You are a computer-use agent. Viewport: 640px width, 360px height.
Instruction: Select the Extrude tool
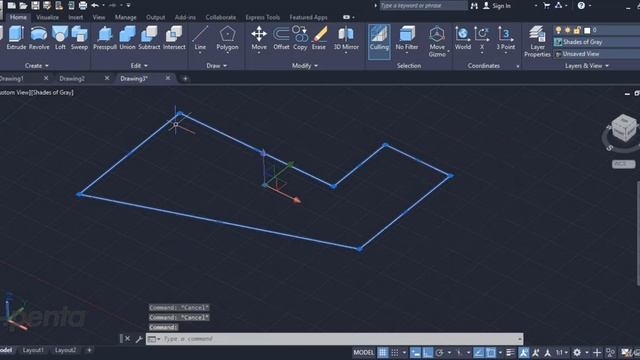click(x=16, y=38)
